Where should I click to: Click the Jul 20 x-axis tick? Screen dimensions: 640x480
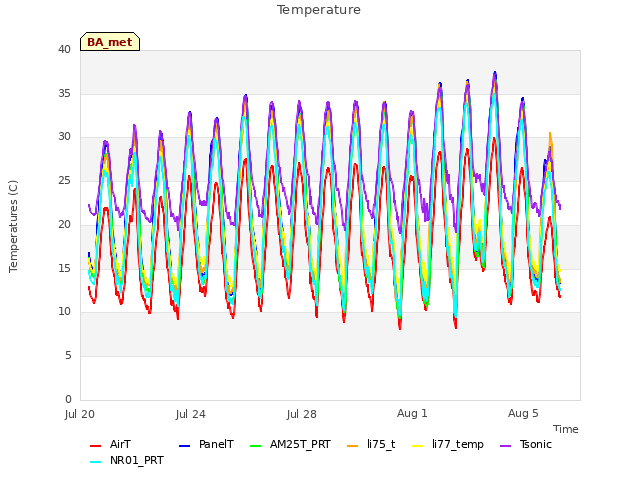(x=80, y=414)
